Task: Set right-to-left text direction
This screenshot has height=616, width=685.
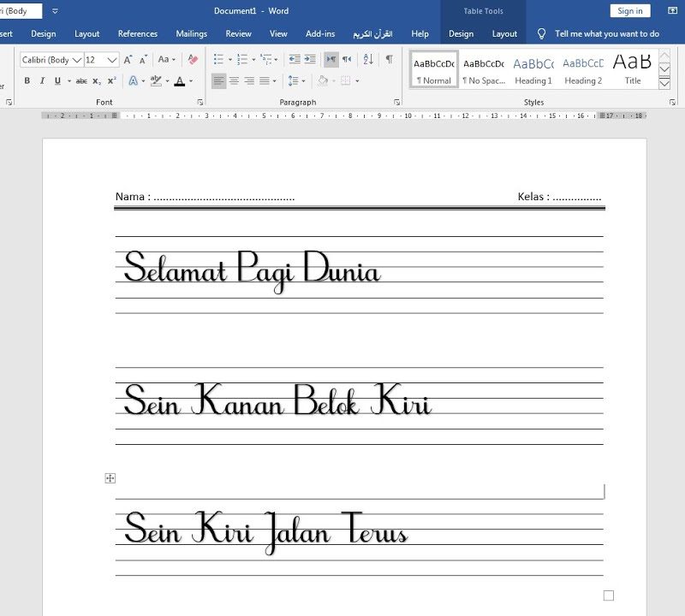Action: (x=347, y=59)
